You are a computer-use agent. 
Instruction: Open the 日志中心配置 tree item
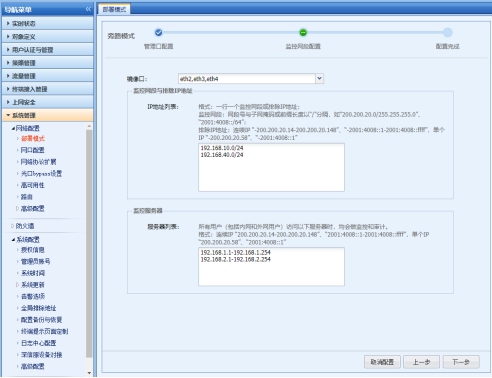point(39,343)
